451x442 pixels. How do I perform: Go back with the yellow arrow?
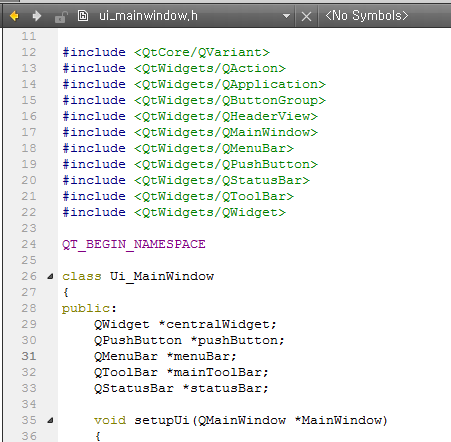point(14,16)
